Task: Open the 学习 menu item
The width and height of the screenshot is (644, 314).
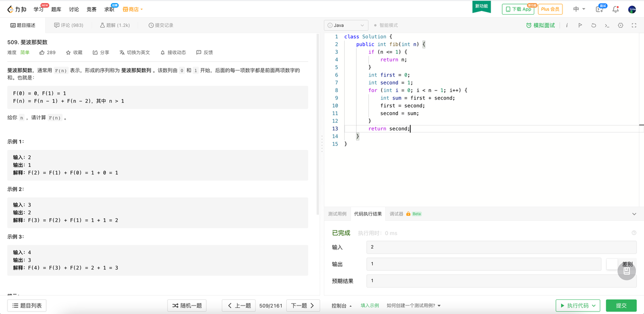Action: [x=38, y=9]
